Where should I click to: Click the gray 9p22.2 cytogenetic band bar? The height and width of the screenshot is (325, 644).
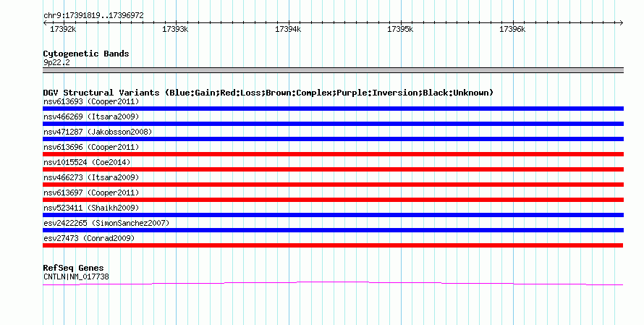[333, 70]
